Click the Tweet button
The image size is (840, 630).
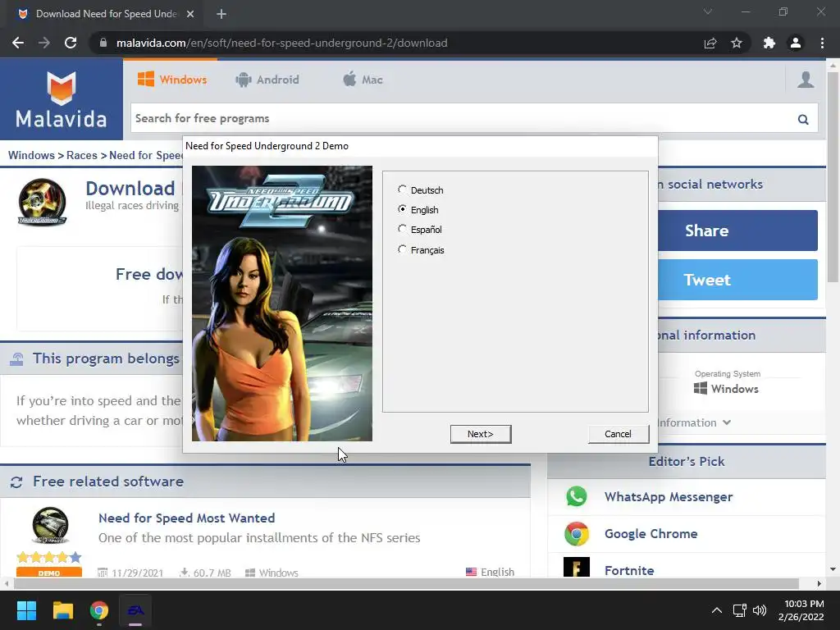(737, 280)
